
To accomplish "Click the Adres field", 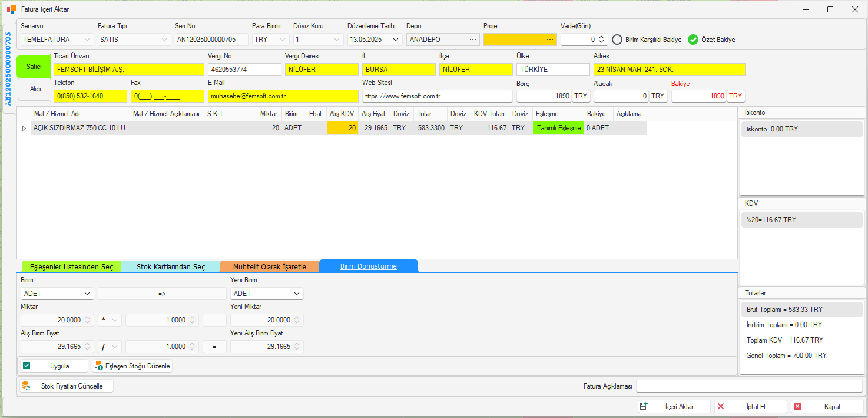I will (669, 70).
